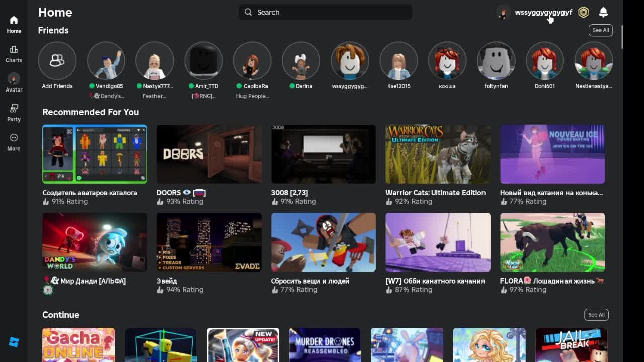The image size is (644, 362).
Task: Click the page scrollbar thumb
Action: [622, 37]
